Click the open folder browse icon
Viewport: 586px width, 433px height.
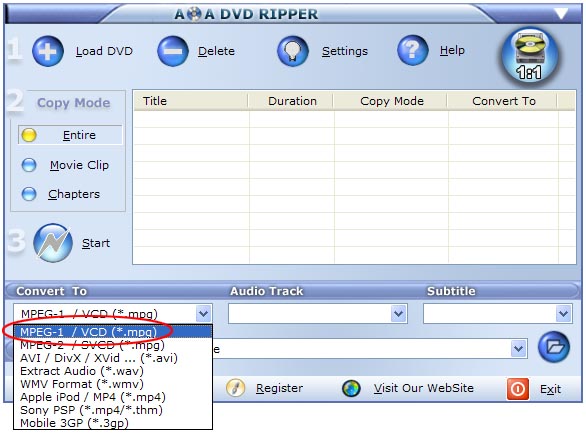coord(554,347)
